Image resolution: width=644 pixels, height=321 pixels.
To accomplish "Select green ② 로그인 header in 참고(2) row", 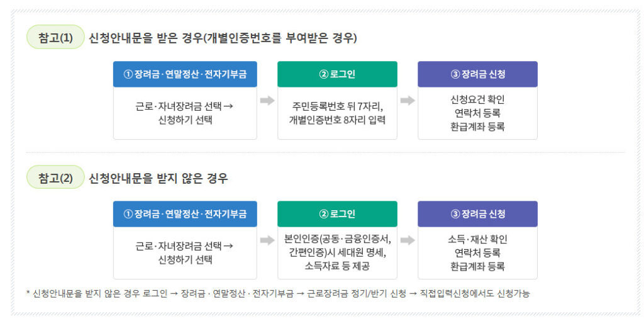I will (337, 214).
